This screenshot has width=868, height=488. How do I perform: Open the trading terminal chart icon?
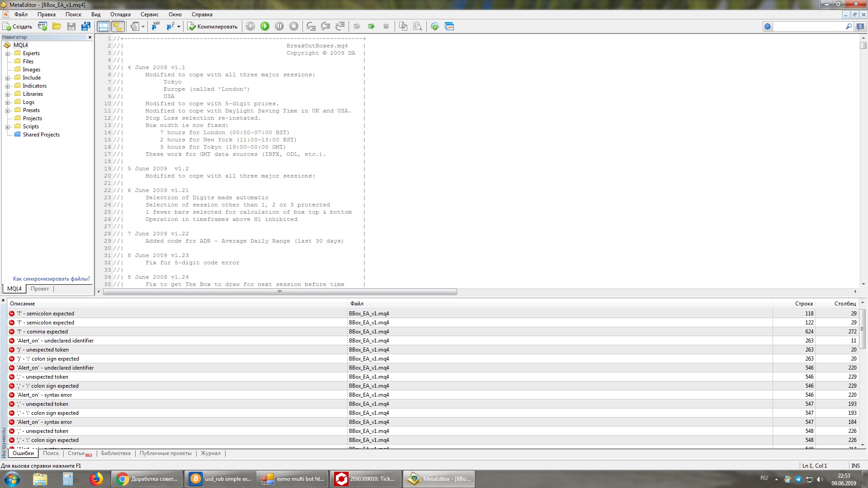point(449,26)
